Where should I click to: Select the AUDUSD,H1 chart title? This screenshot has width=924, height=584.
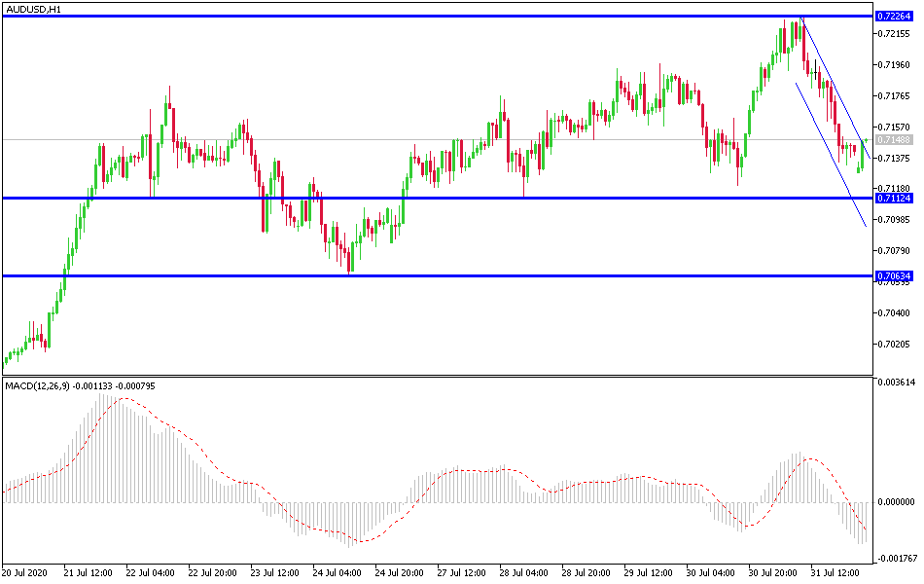33,10
